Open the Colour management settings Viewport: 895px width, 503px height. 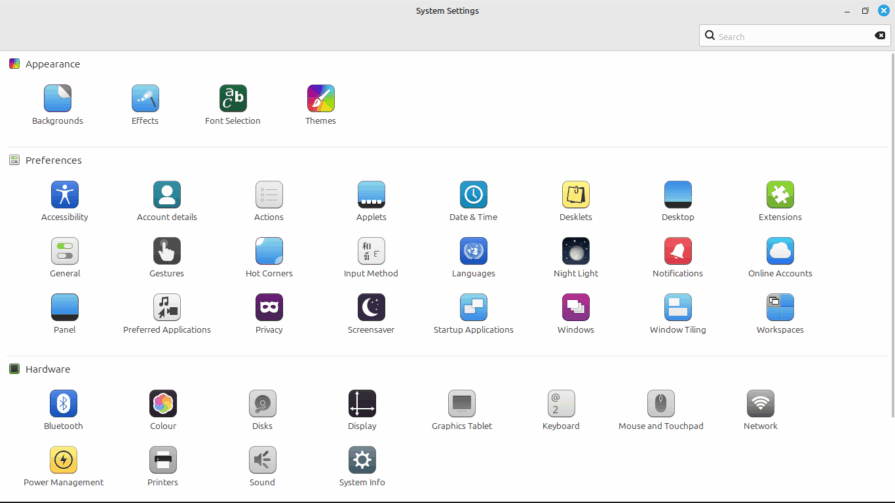pos(163,404)
